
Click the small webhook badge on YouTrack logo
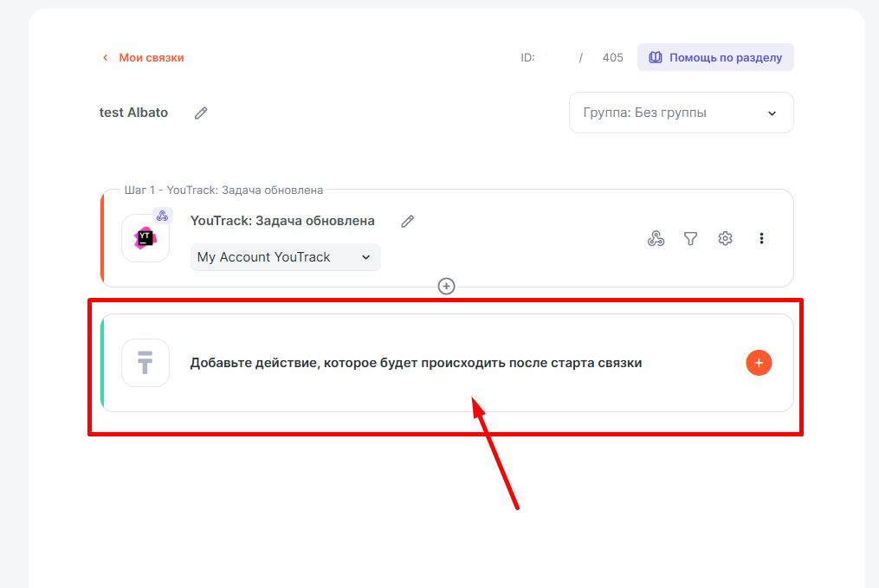pyautogui.click(x=162, y=216)
